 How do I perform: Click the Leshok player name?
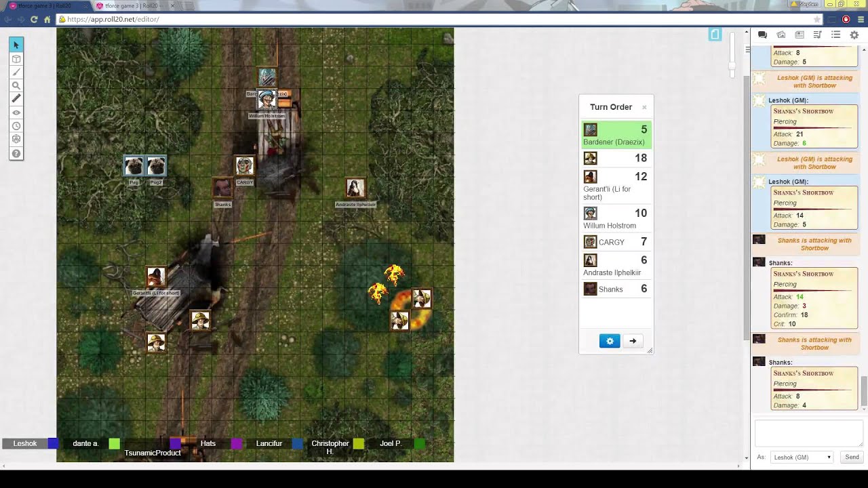click(x=25, y=443)
